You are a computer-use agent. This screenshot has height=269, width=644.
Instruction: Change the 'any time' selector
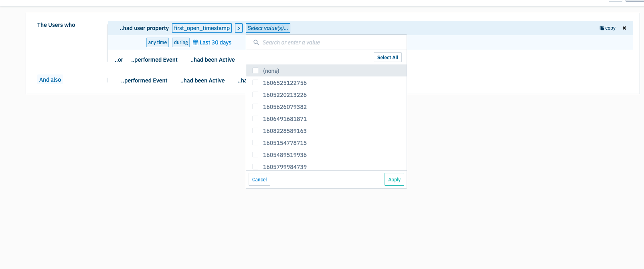pos(158,42)
